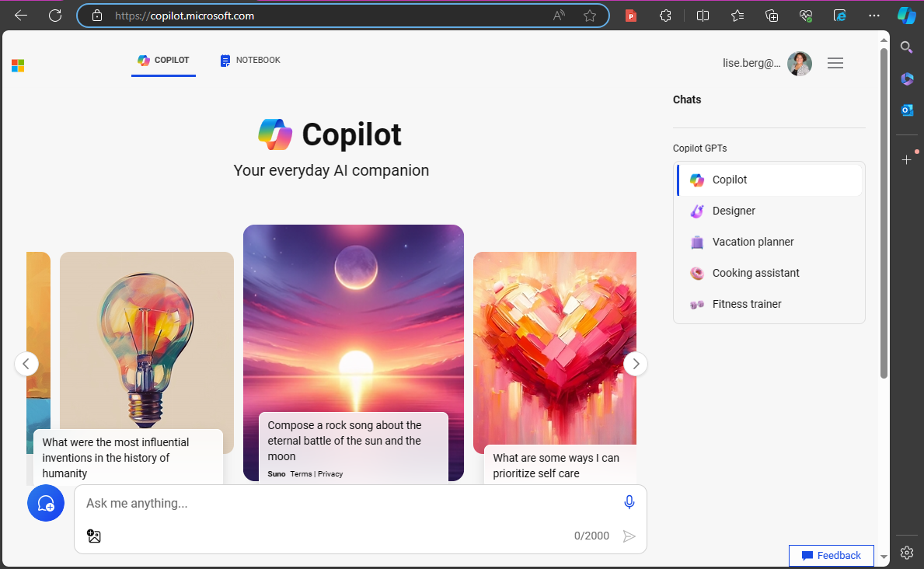
Task: Click the Edge split screen icon
Action: pos(703,16)
